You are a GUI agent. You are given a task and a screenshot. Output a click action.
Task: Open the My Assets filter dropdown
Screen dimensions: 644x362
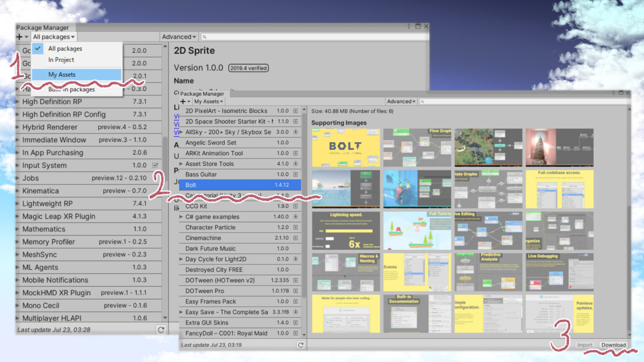(208, 101)
